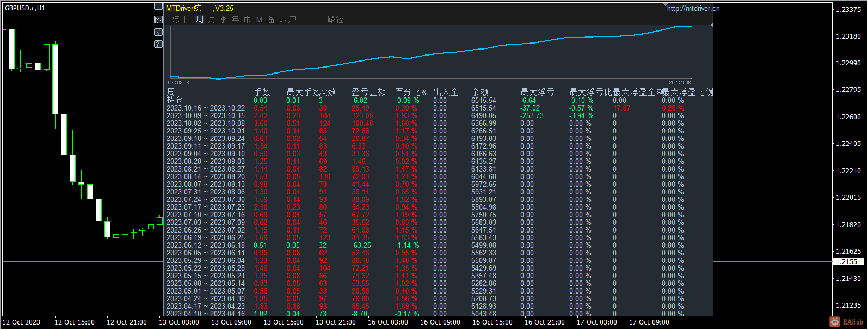Select the 周 weekly tab
The height and width of the screenshot is (330, 868).
pyautogui.click(x=200, y=20)
